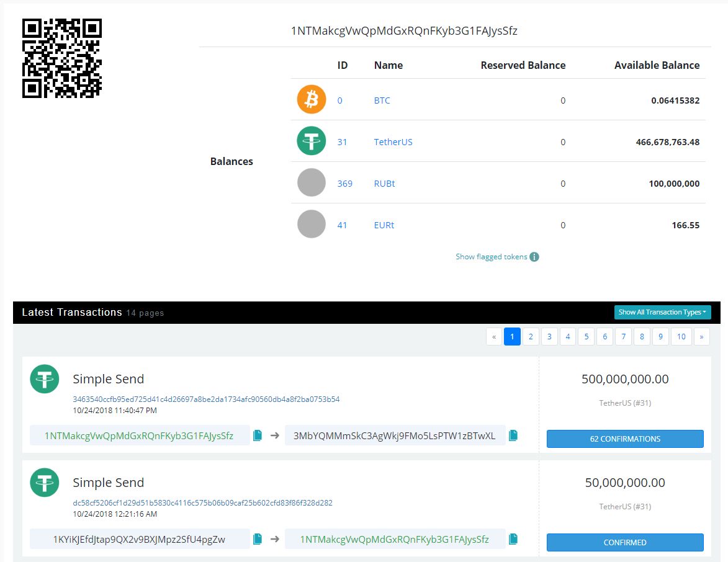Open the Show All Transaction Types dropdown
Image resolution: width=728 pixels, height=562 pixels.
(662, 312)
